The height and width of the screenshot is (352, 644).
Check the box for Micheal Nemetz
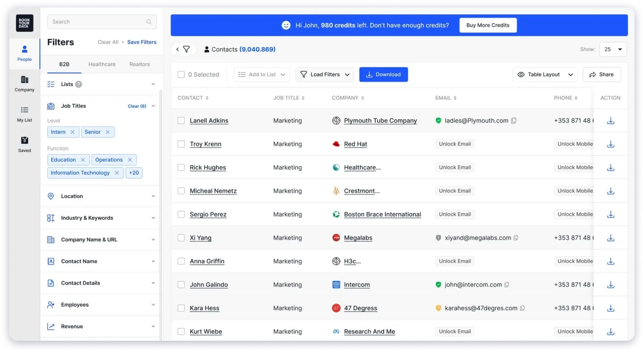click(181, 191)
